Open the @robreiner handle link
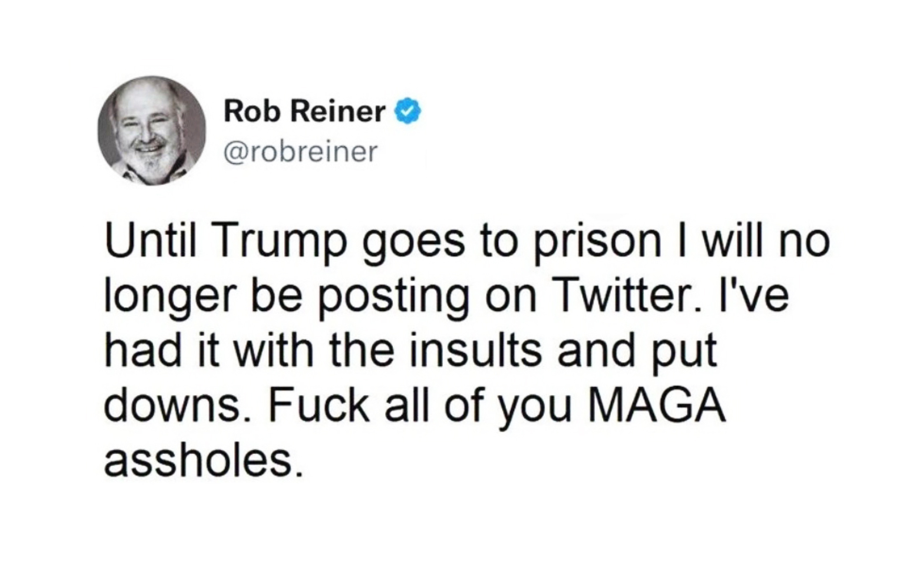The height and width of the screenshot is (566, 924). 300,152
